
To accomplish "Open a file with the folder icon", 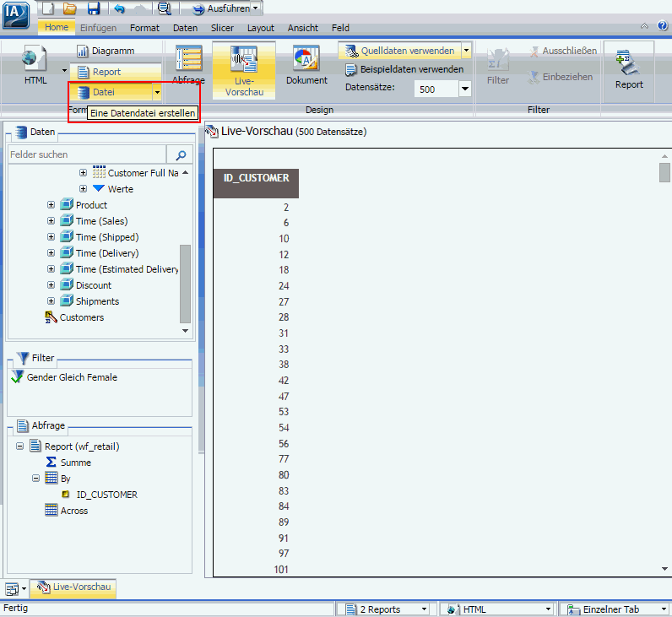I will [69, 8].
